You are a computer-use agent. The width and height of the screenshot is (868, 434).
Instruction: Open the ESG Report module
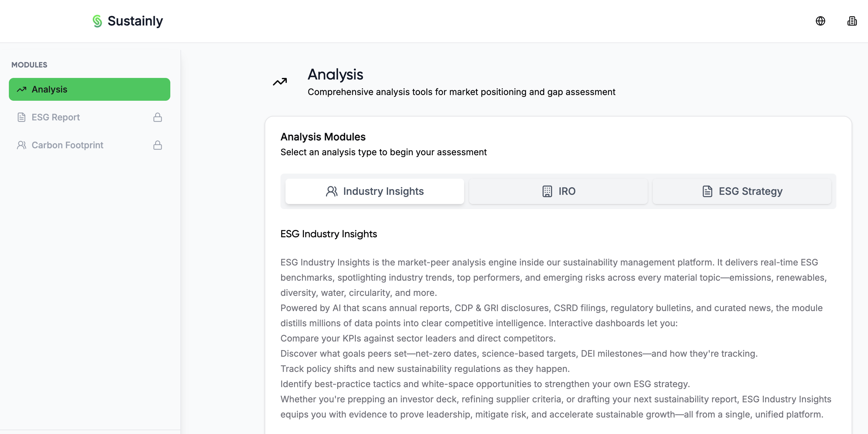56,117
